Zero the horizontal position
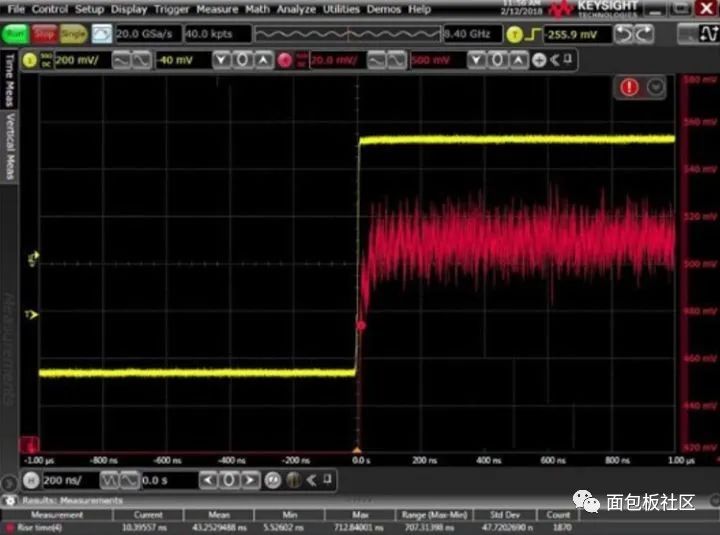The height and width of the screenshot is (535, 720). coord(229,480)
